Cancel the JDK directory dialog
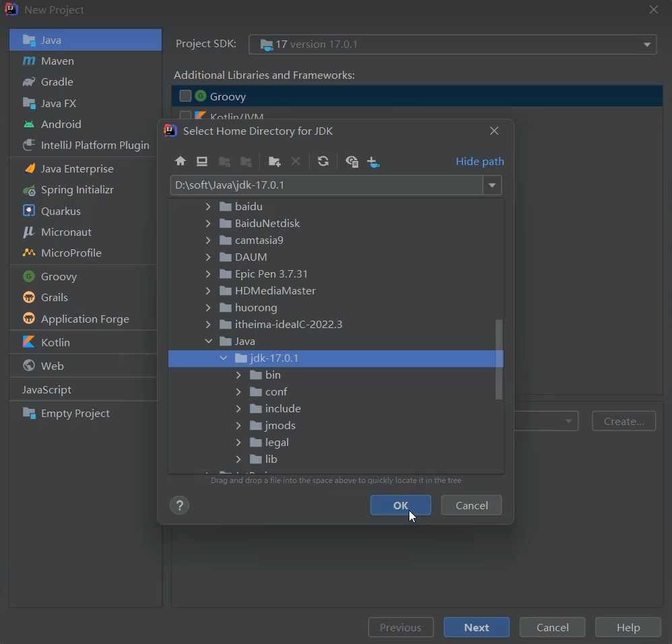The image size is (672, 644). pyautogui.click(x=471, y=505)
